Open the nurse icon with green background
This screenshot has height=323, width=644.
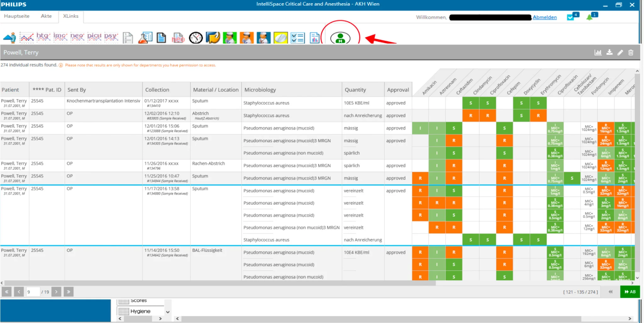point(230,38)
